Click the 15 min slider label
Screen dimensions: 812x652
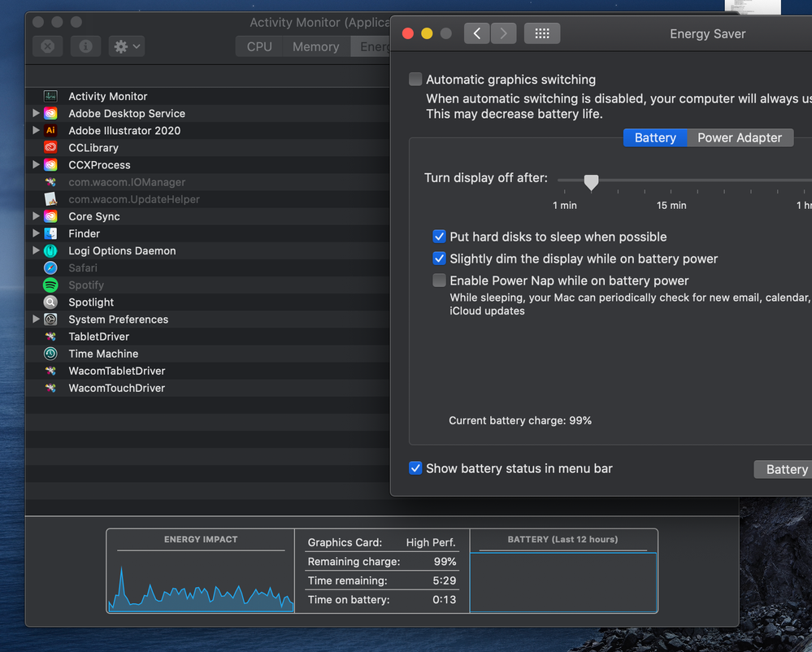click(x=671, y=205)
